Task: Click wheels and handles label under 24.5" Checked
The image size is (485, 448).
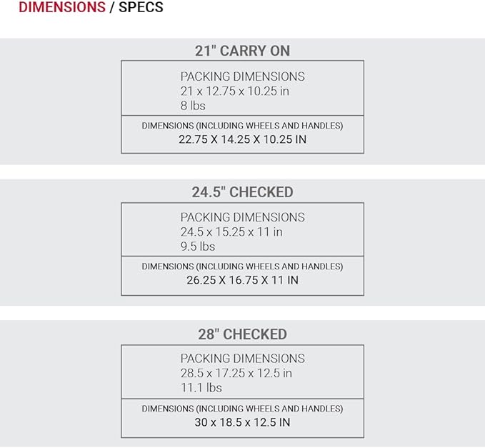Action: (x=242, y=267)
